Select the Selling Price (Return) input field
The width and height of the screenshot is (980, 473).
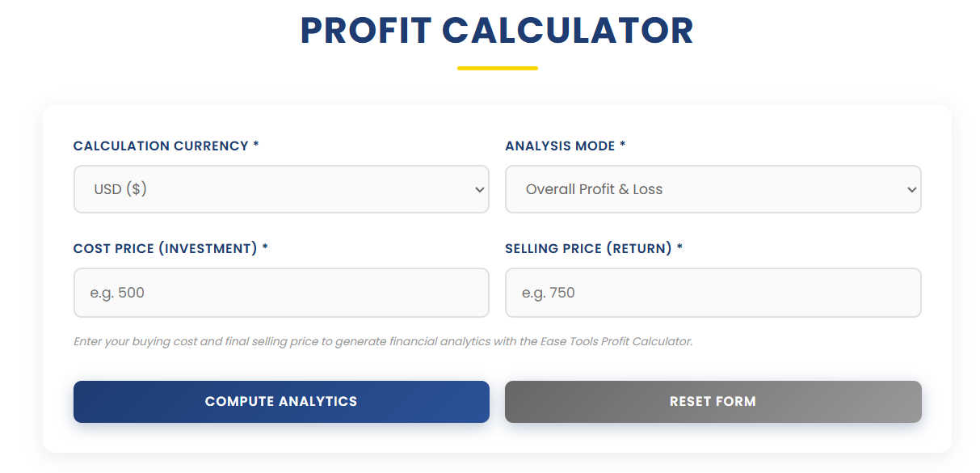pos(713,293)
